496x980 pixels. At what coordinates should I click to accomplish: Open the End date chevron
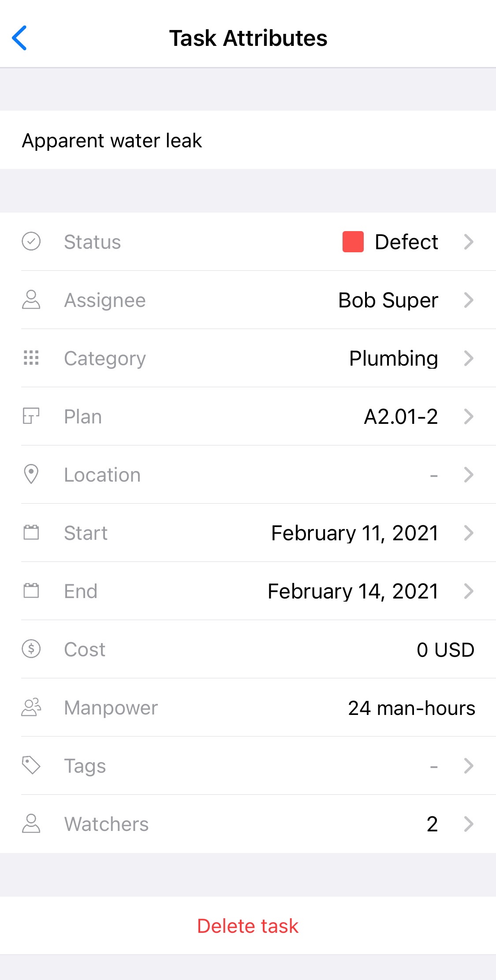[x=469, y=591]
